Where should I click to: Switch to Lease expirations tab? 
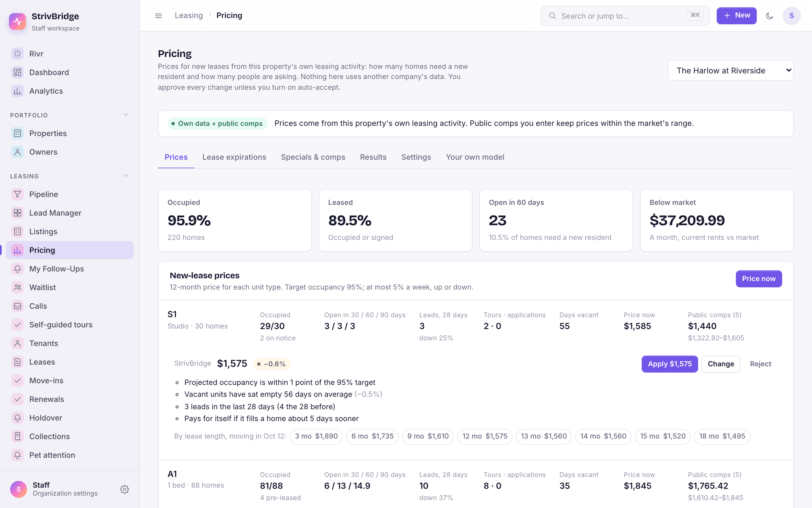coord(234,157)
